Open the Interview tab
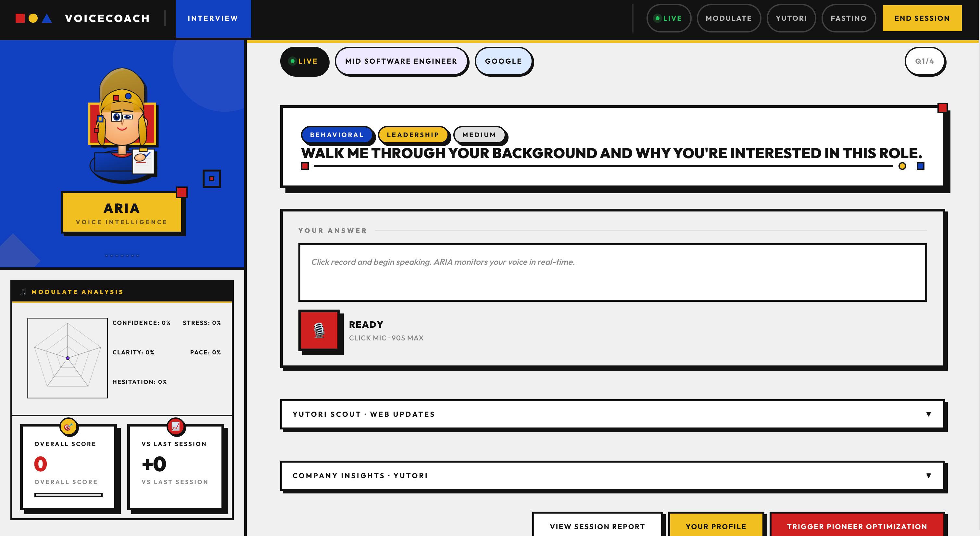Viewport: 980px width, 536px height. (213, 18)
